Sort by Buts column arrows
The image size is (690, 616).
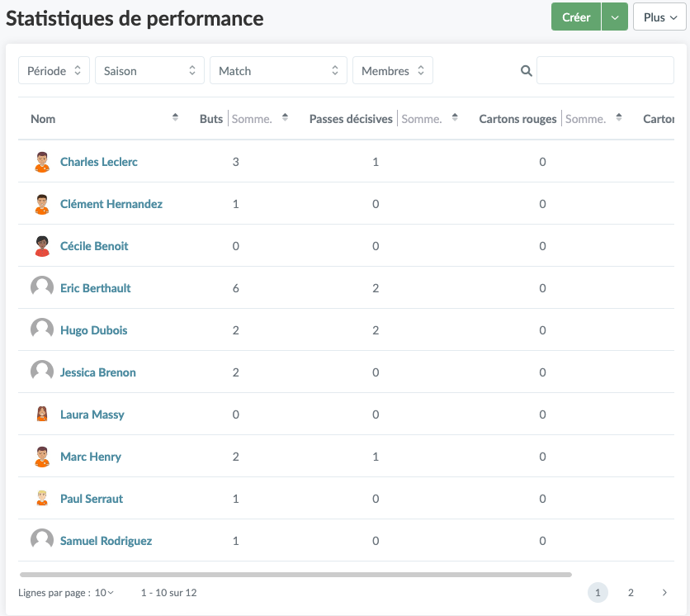coord(285,118)
